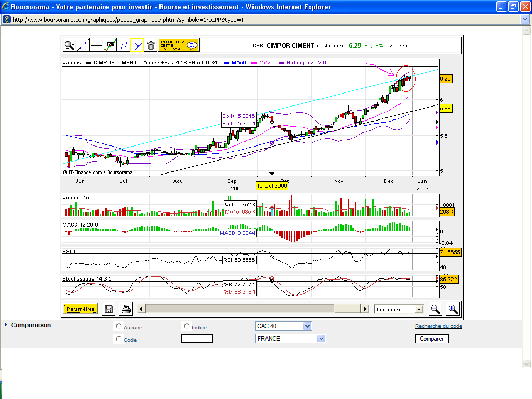Zoom in with the plus magnifier
Viewport: 532px width, 399px height.
453,309
